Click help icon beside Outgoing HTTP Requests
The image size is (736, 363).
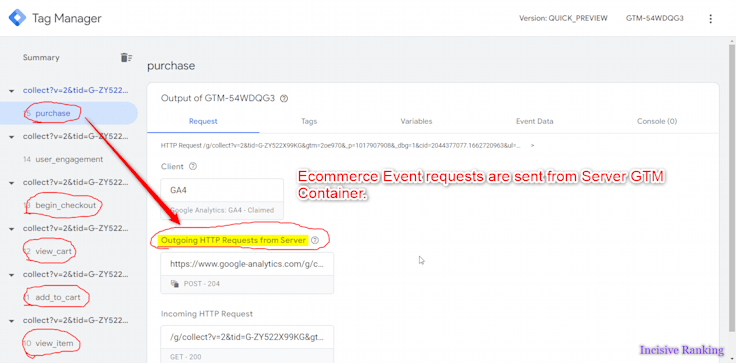(x=315, y=240)
